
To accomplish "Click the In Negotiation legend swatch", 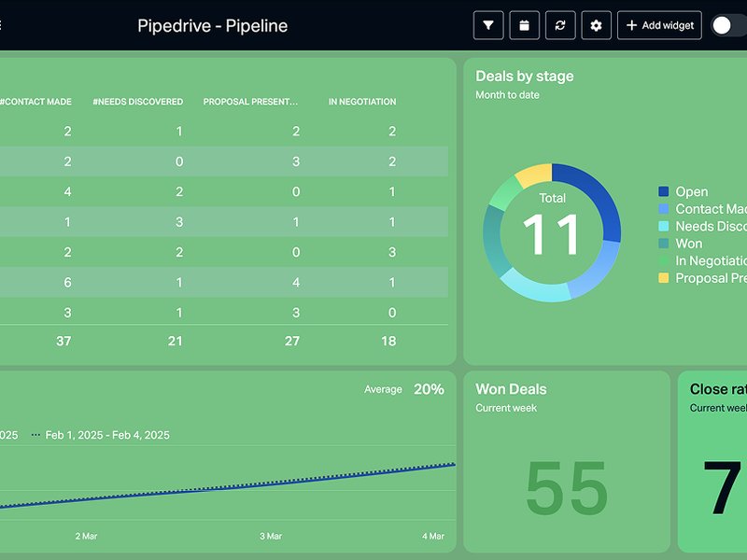I will click(663, 261).
